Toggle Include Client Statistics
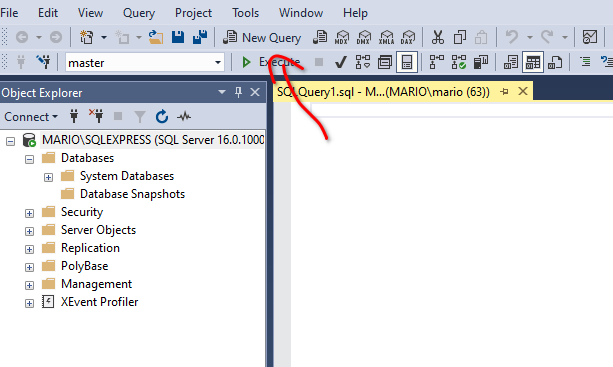This screenshot has width=613, height=367. (x=481, y=62)
